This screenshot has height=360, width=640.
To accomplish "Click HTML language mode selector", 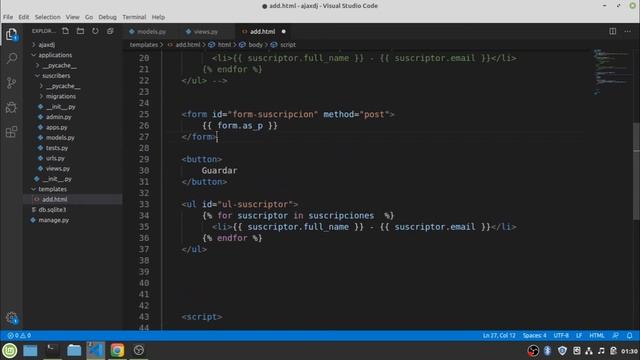I will (597, 336).
